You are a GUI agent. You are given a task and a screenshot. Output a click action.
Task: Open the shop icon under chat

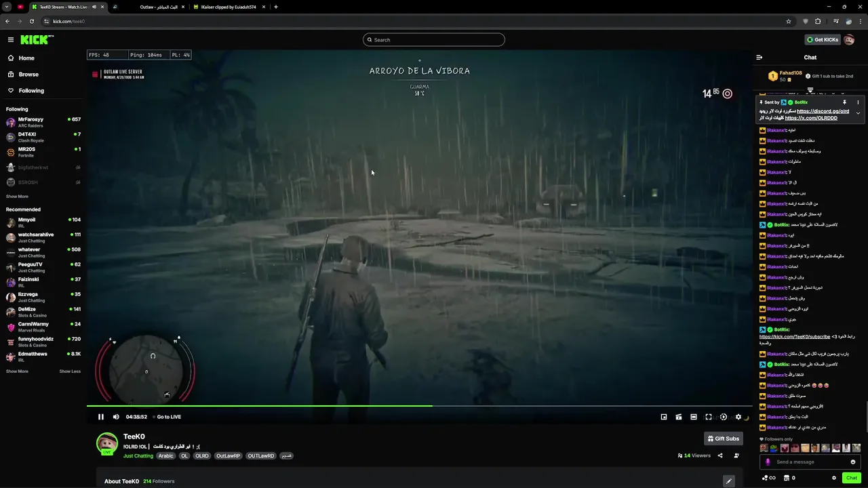click(x=785, y=478)
